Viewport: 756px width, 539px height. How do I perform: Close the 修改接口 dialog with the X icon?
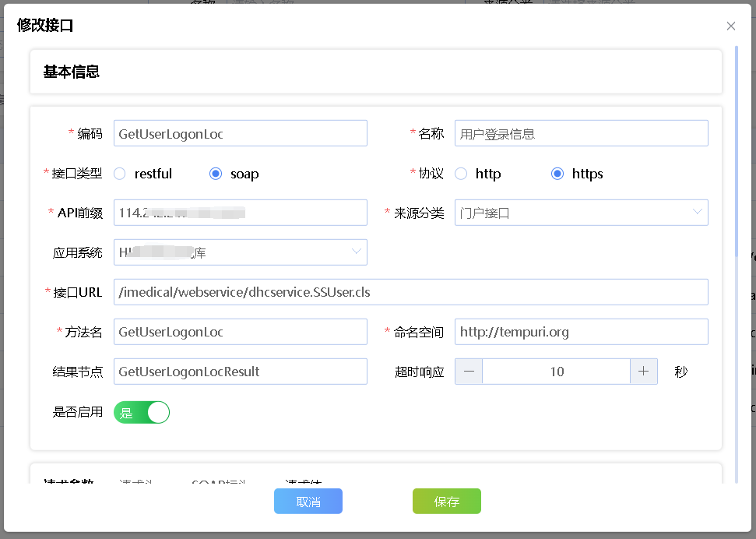coord(730,26)
